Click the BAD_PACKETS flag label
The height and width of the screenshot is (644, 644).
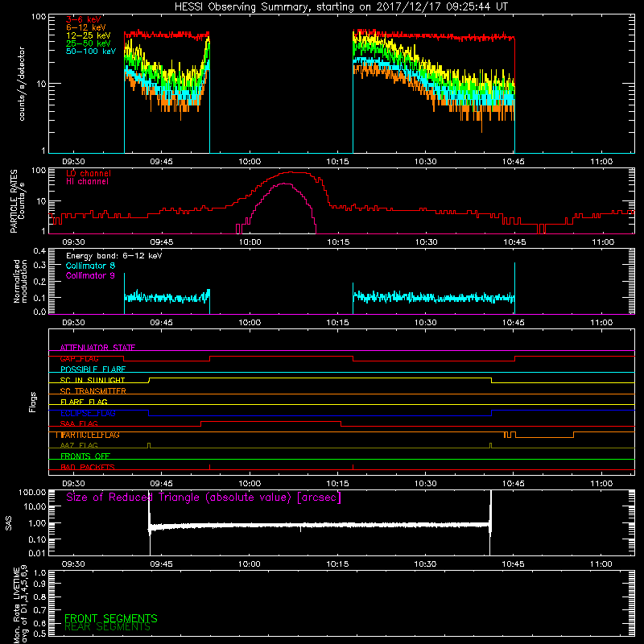[x=88, y=467]
